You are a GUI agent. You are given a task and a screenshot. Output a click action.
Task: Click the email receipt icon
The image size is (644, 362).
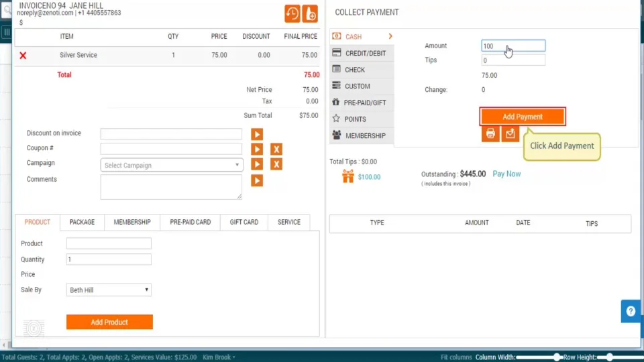click(x=510, y=134)
